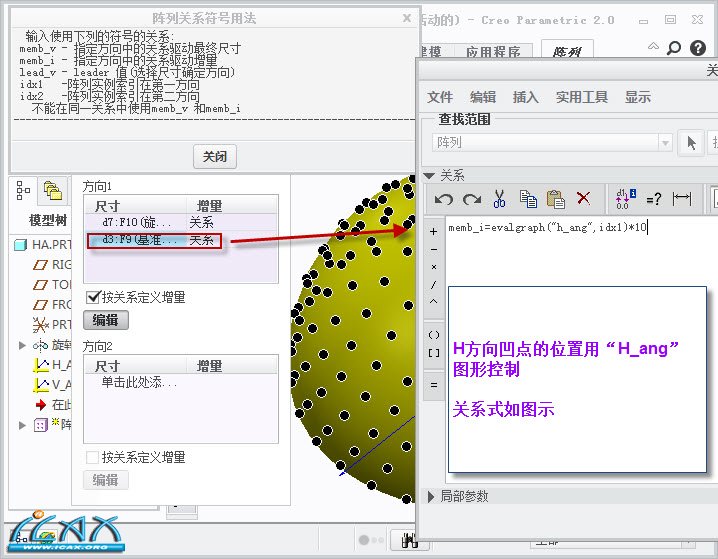The image size is (718, 559).
Task: Click the Direction 1 '编辑' button
Action: point(106,320)
